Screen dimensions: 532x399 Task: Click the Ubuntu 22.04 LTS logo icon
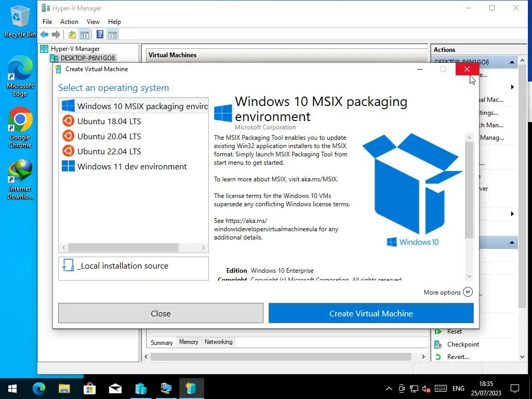(68, 151)
